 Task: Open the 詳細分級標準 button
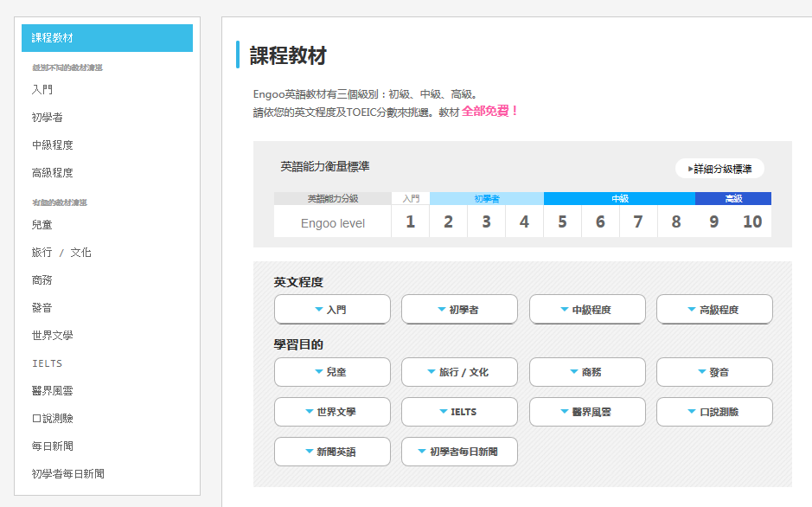719,170
